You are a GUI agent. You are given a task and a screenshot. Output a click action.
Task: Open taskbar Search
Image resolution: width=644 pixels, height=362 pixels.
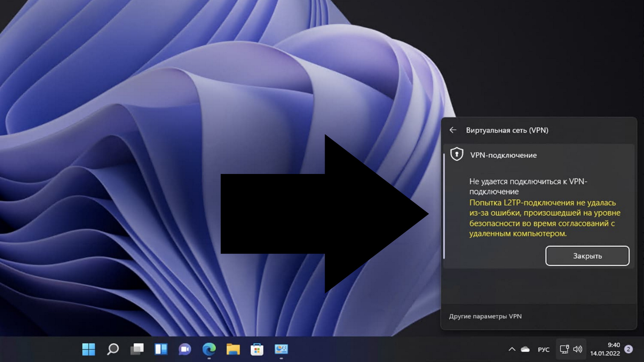tap(113, 349)
